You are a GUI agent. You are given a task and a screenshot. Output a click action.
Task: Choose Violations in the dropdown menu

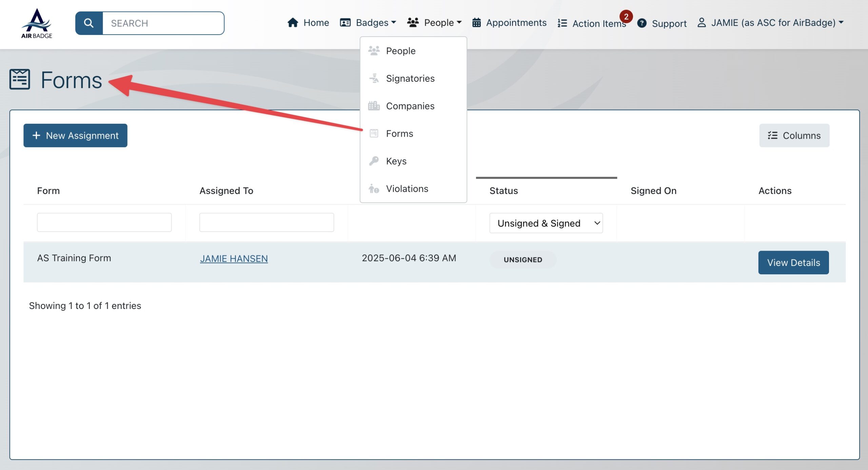(407, 189)
